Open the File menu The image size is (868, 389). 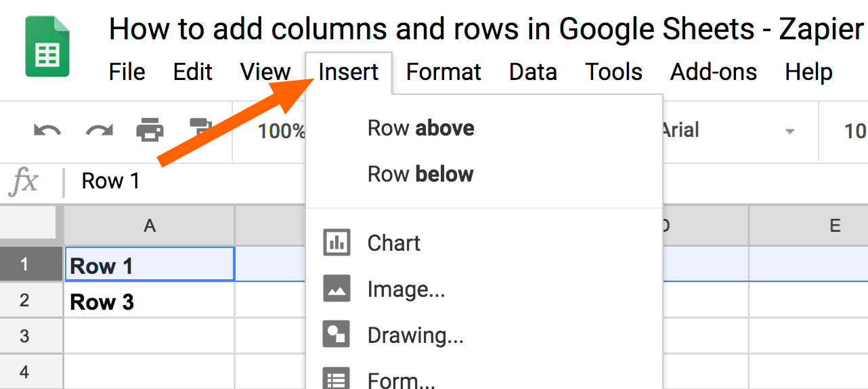pyautogui.click(x=127, y=72)
